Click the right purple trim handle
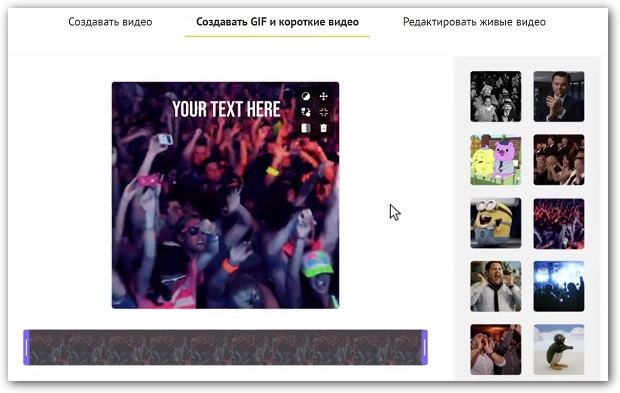620x393 pixels. click(x=424, y=347)
